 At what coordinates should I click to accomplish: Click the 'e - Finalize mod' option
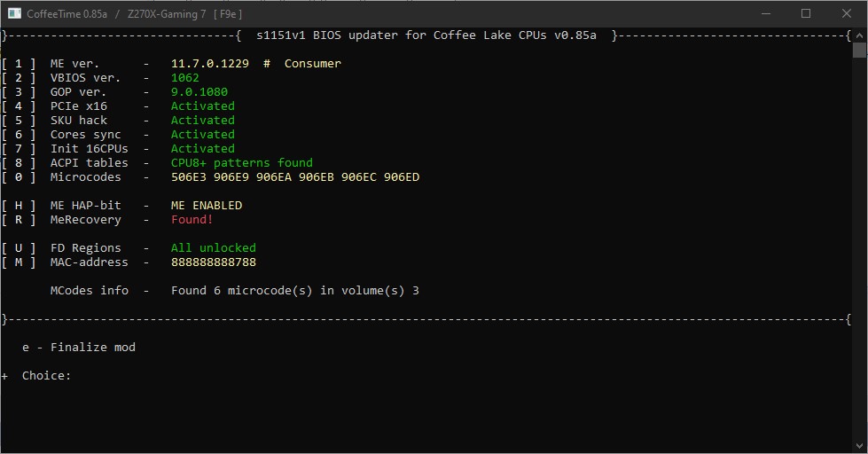point(79,347)
